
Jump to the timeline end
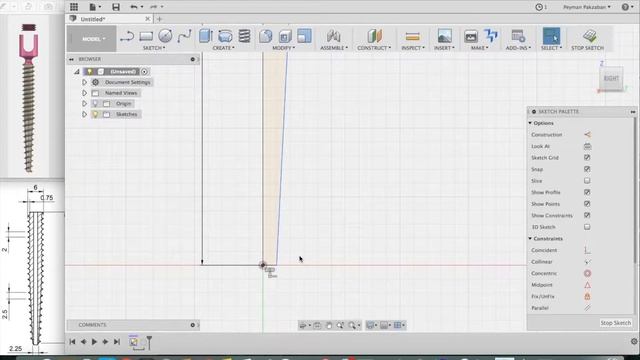click(116, 342)
